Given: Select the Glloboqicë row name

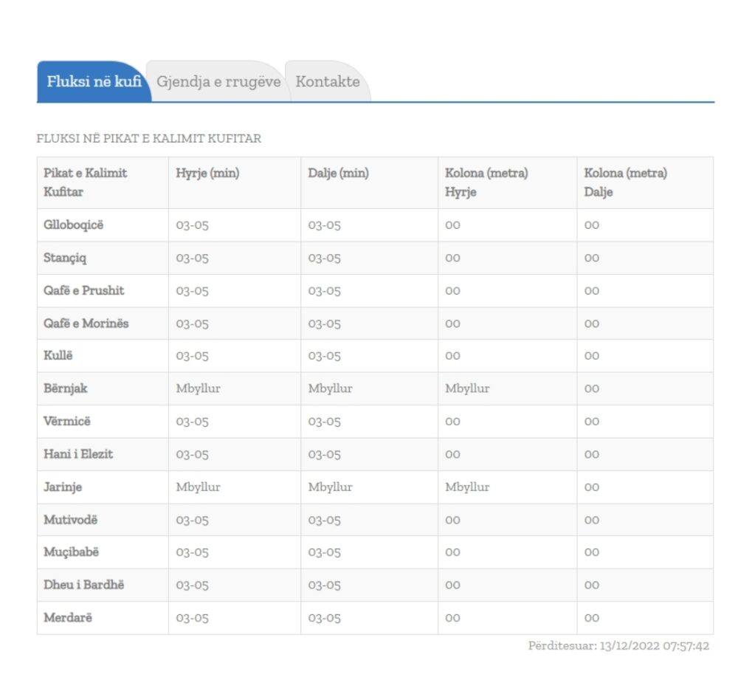Looking at the screenshot, I should 73,224.
